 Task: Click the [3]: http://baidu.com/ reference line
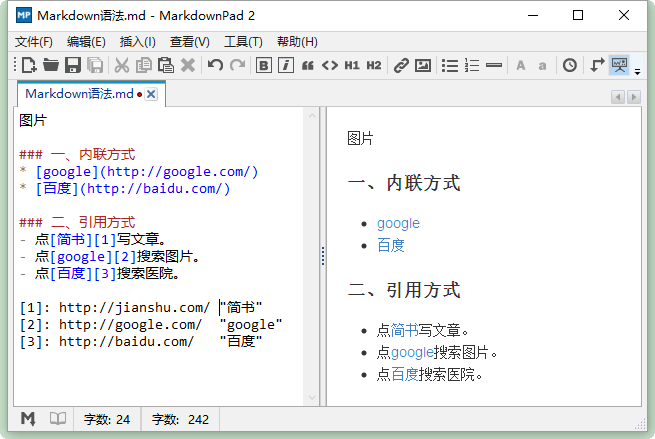[x=141, y=342]
